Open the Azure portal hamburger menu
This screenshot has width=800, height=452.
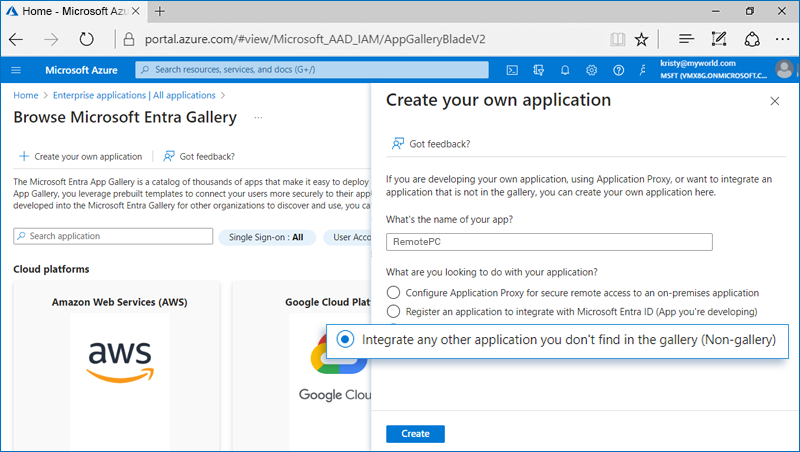click(16, 70)
